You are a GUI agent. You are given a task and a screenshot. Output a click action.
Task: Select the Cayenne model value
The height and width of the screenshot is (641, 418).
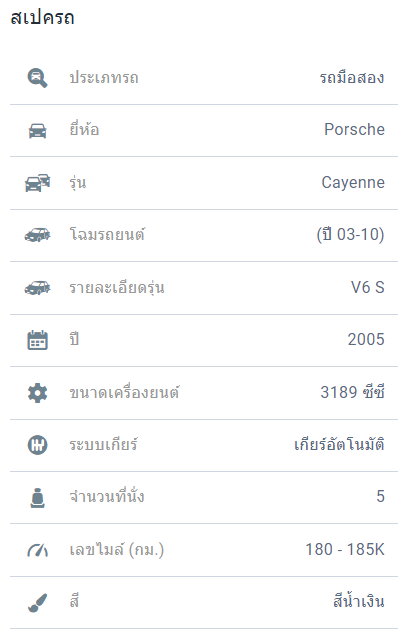click(x=353, y=182)
